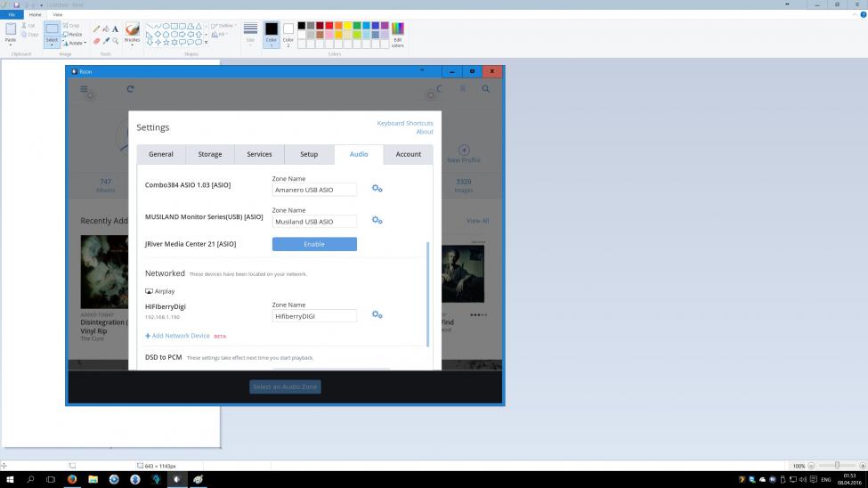Image resolution: width=868 pixels, height=488 pixels.
Task: Enable JRiver Media Center 21 ASIO
Action: pyautogui.click(x=314, y=244)
